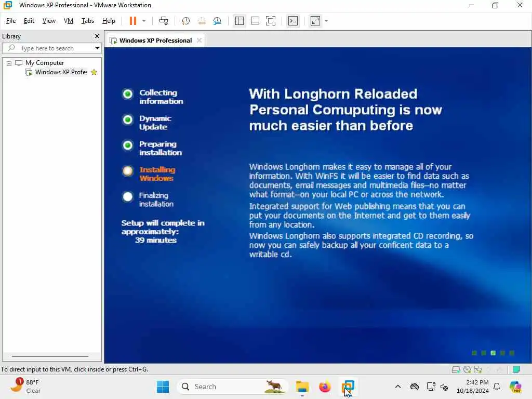Click the network adapter status bar icon

[478, 369]
